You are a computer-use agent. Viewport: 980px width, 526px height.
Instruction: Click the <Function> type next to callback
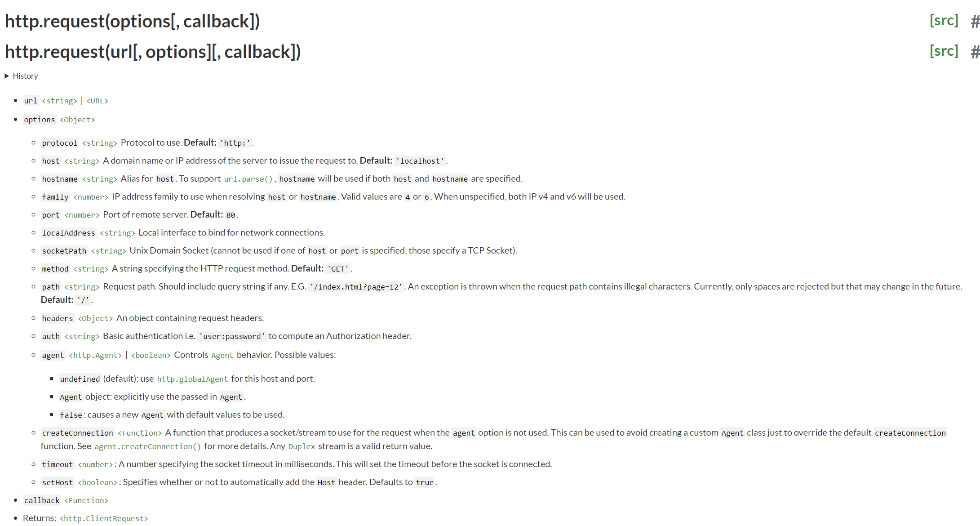pyautogui.click(x=86, y=500)
